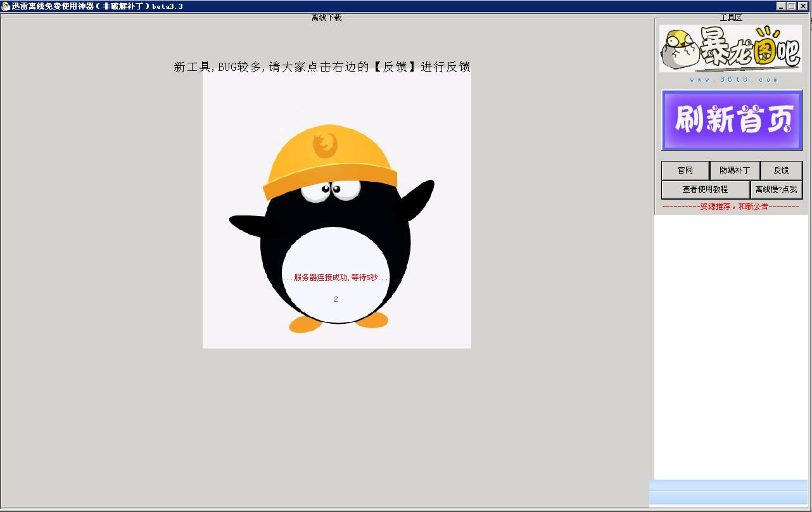Maximize the 迅雷离线 window

[x=792, y=6]
